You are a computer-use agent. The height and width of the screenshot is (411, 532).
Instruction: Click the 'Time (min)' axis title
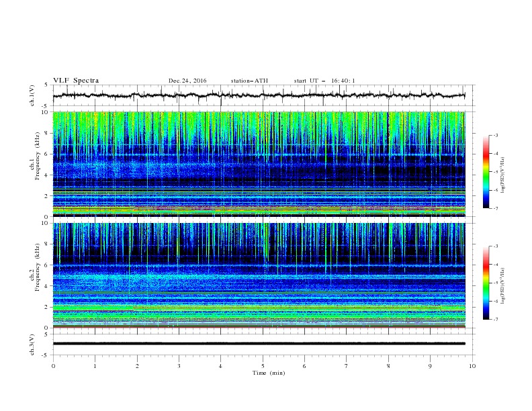coord(269,373)
